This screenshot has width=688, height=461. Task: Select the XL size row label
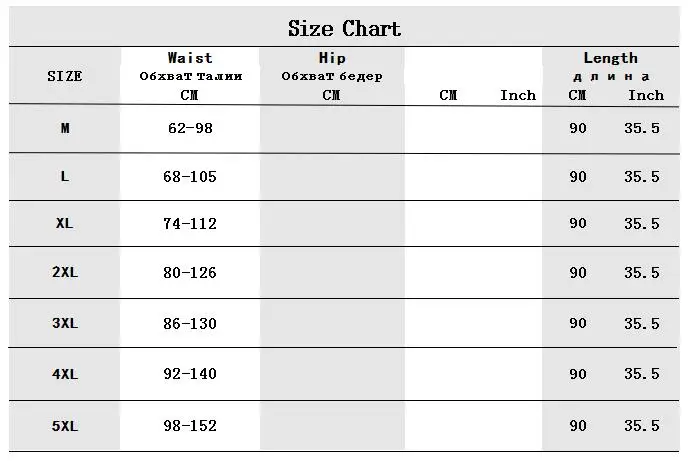click(x=64, y=223)
